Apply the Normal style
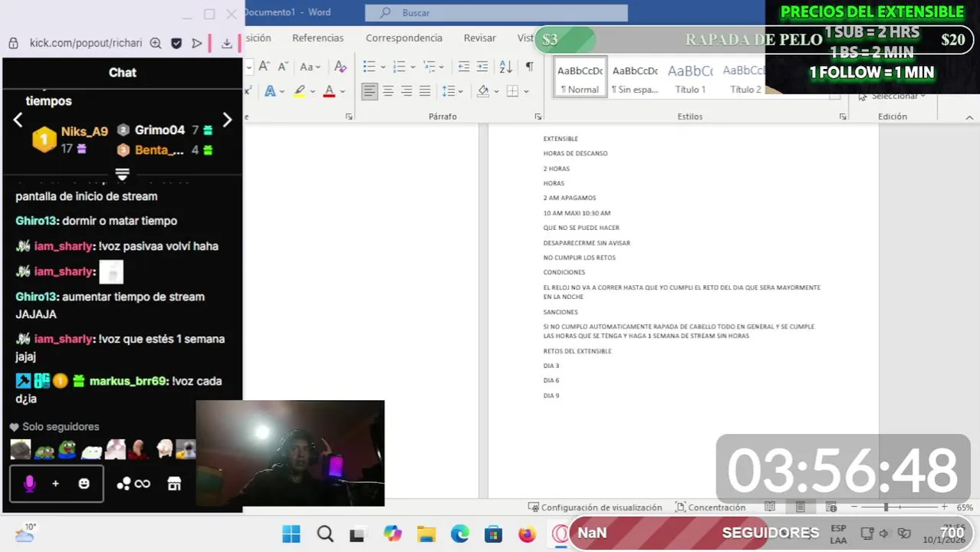 580,77
